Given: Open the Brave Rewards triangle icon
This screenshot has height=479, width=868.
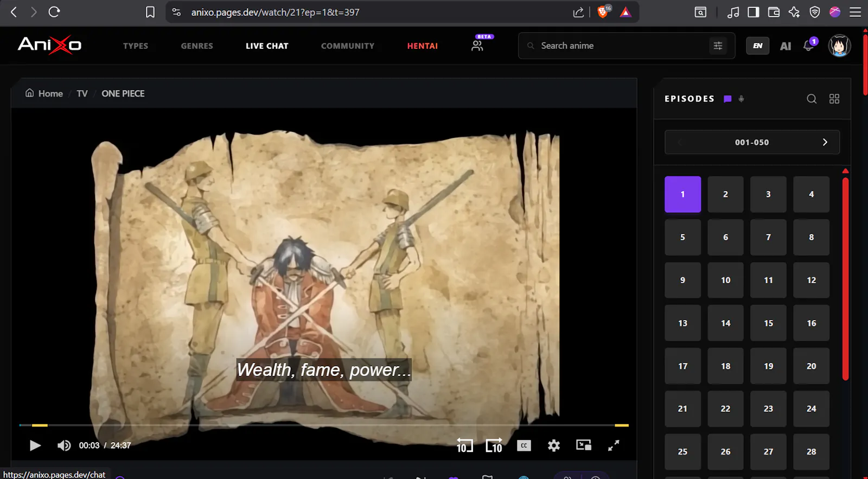Looking at the screenshot, I should click(x=626, y=12).
